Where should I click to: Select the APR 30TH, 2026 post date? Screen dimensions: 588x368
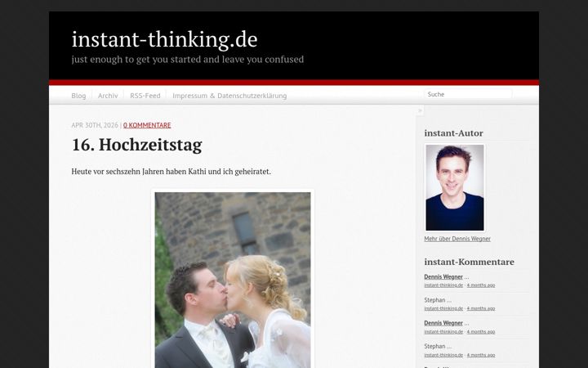pos(95,125)
